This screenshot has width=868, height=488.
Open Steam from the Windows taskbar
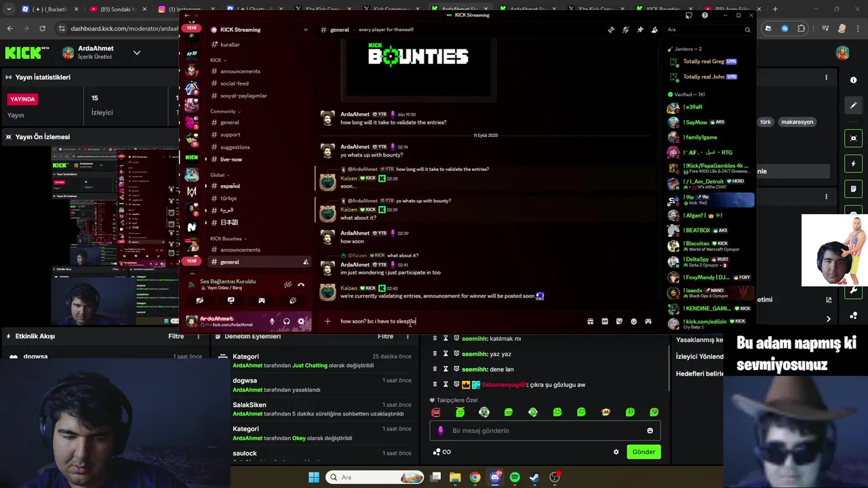click(534, 477)
